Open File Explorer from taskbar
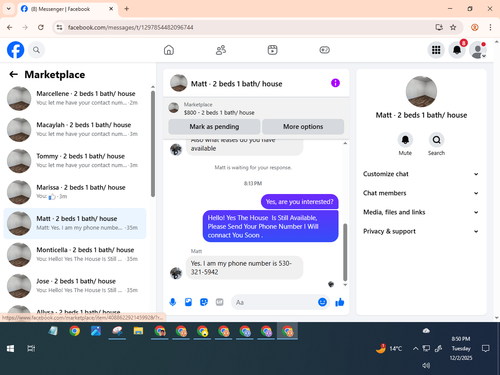The width and height of the screenshot is (500, 375). 138,331
